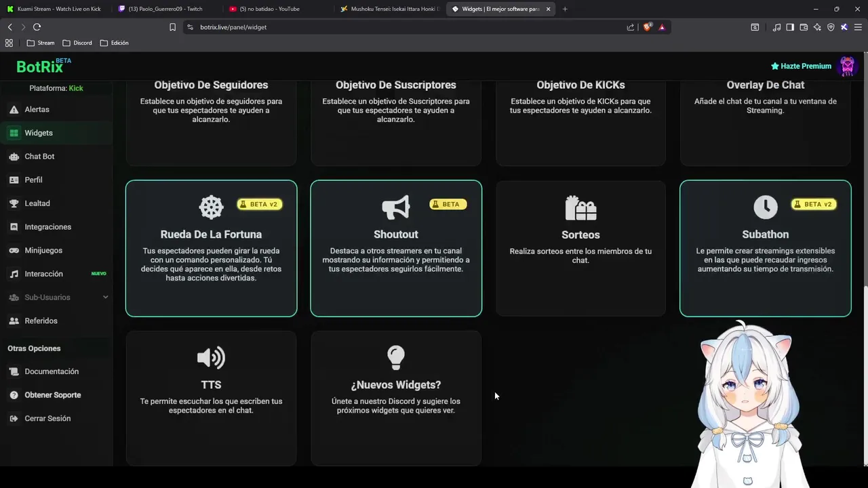Go to Perfil in sidebar
The height and width of the screenshot is (488, 868).
pos(56,180)
